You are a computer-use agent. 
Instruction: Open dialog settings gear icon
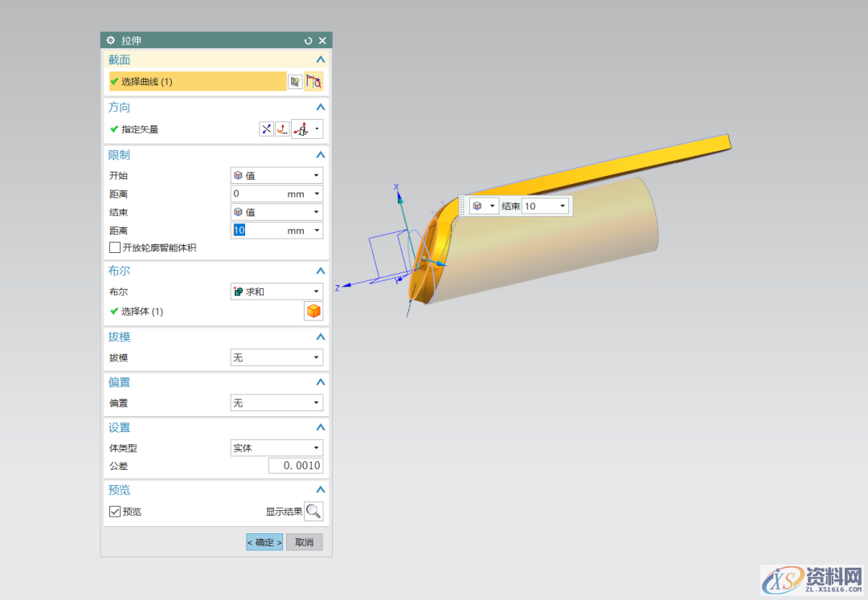tap(111, 40)
